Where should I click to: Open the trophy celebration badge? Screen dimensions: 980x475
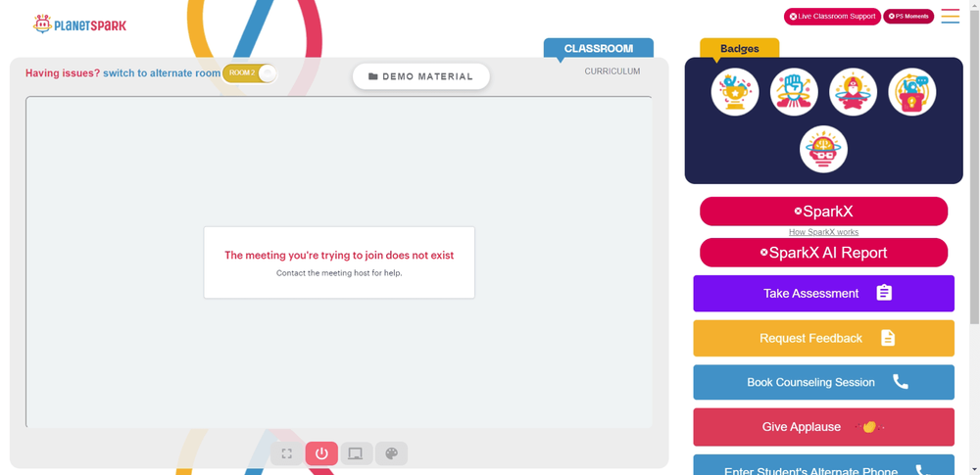(x=735, y=92)
